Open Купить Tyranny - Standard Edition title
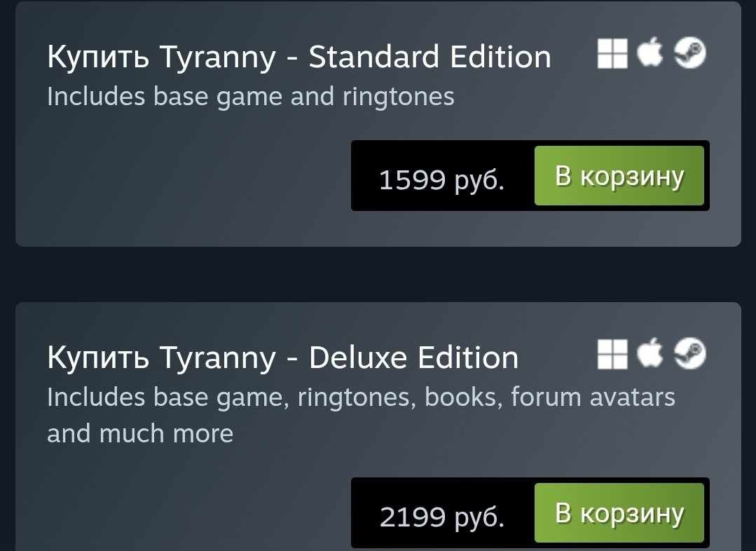The width and height of the screenshot is (756, 551). [x=299, y=57]
